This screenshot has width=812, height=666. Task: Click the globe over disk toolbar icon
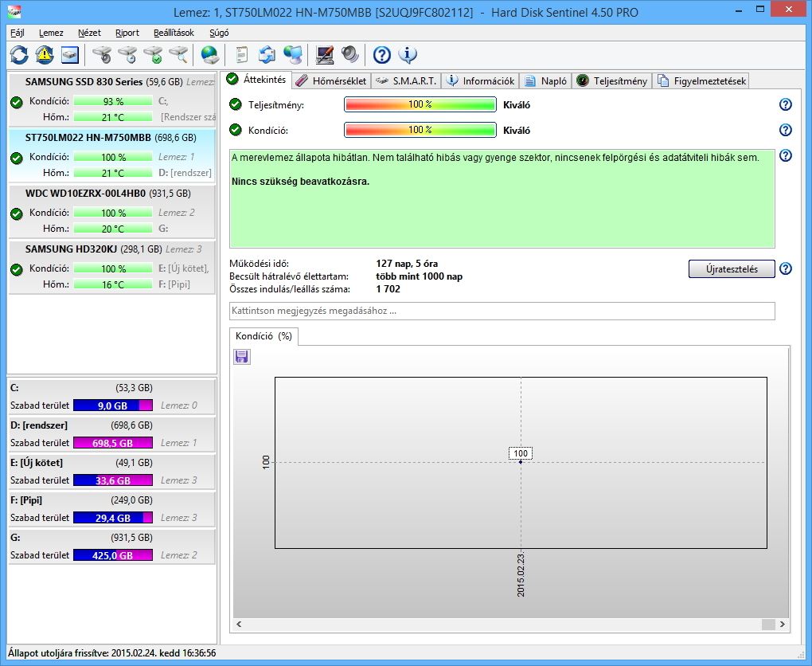pos(209,54)
